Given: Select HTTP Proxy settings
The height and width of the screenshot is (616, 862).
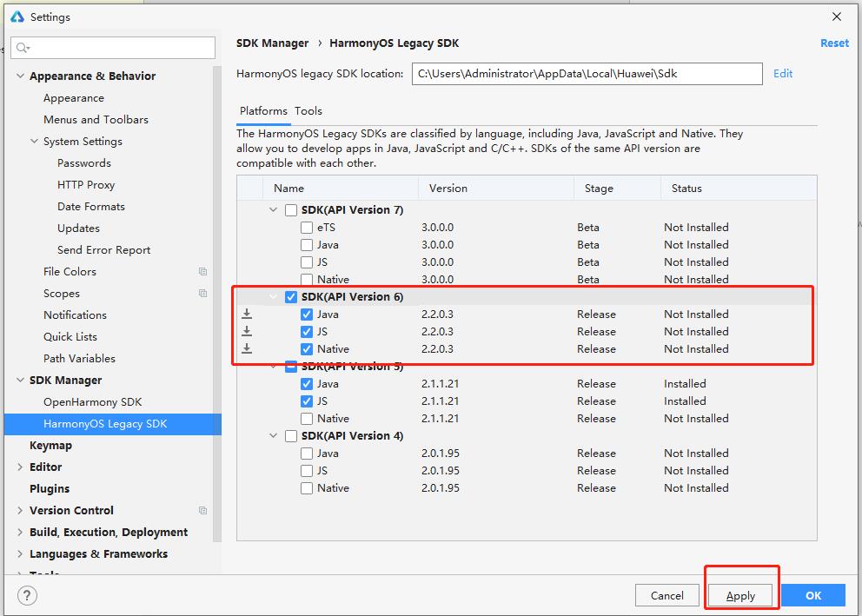Looking at the screenshot, I should (x=86, y=185).
